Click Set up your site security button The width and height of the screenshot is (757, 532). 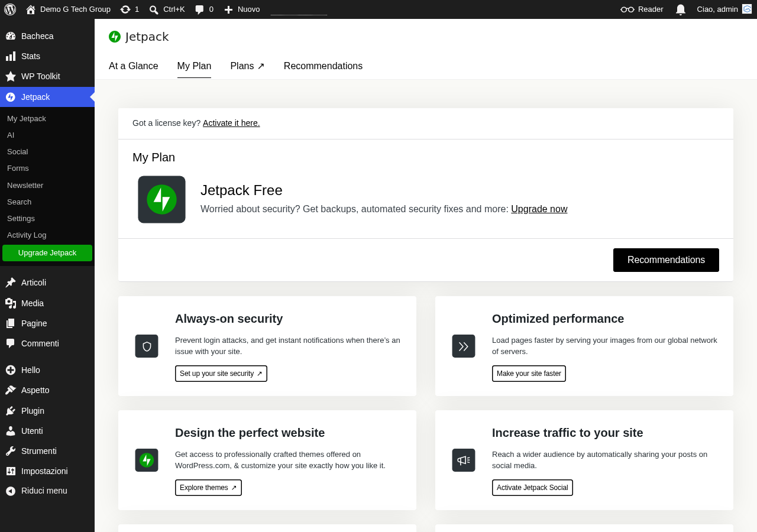click(221, 374)
